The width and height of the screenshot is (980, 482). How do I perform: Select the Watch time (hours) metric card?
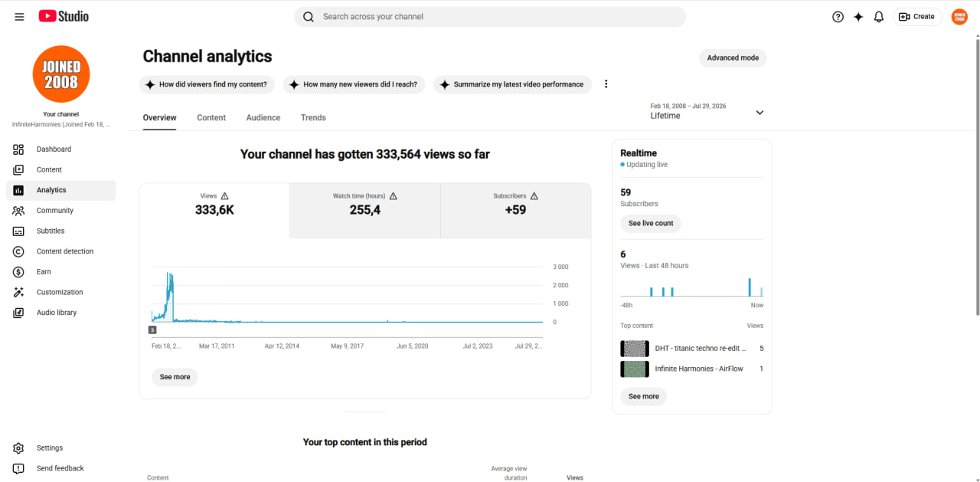click(x=365, y=211)
